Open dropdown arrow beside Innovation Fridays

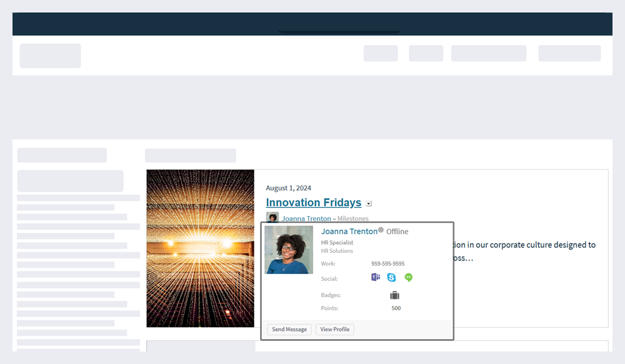point(369,204)
